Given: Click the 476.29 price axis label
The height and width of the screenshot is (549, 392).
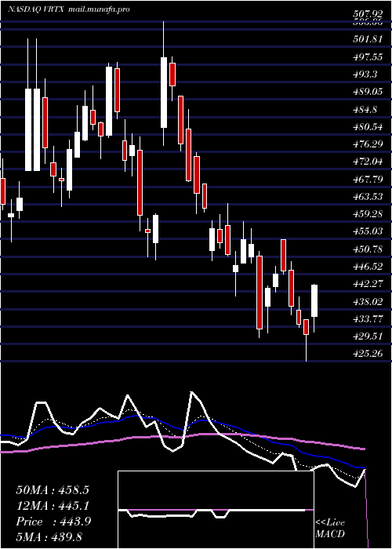Looking at the screenshot, I should [368, 144].
